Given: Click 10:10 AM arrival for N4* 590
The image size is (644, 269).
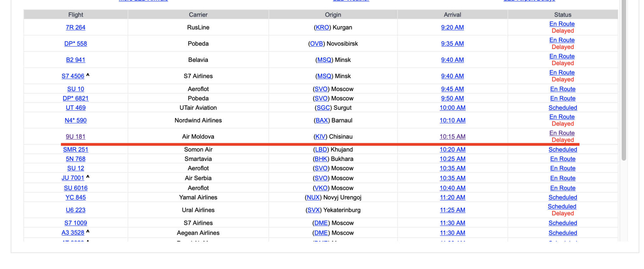Looking at the screenshot, I should (452, 121).
